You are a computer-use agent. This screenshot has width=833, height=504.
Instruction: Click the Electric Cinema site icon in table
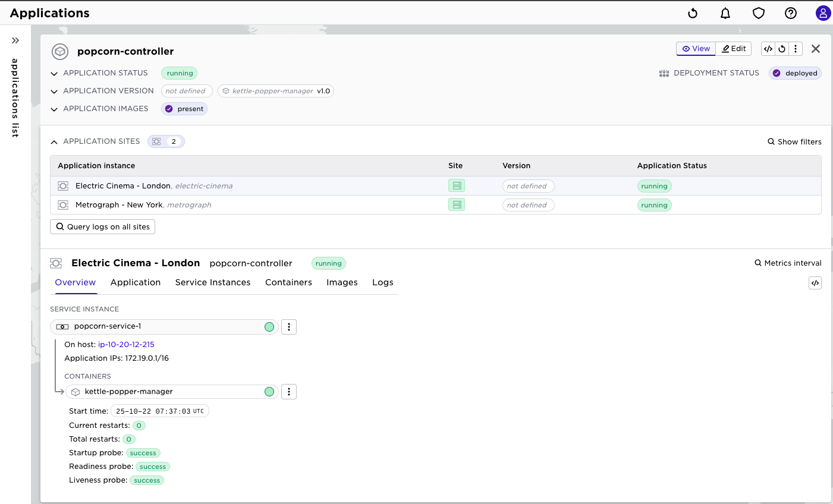point(456,186)
